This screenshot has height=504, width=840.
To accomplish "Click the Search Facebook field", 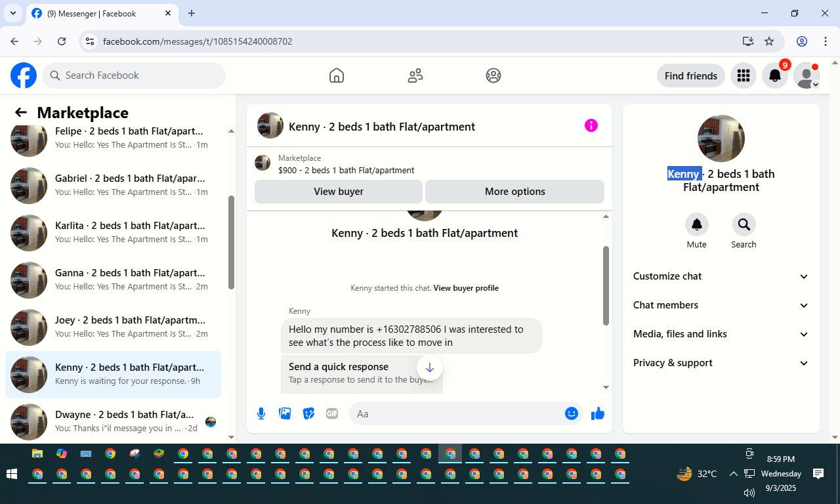I will [134, 75].
